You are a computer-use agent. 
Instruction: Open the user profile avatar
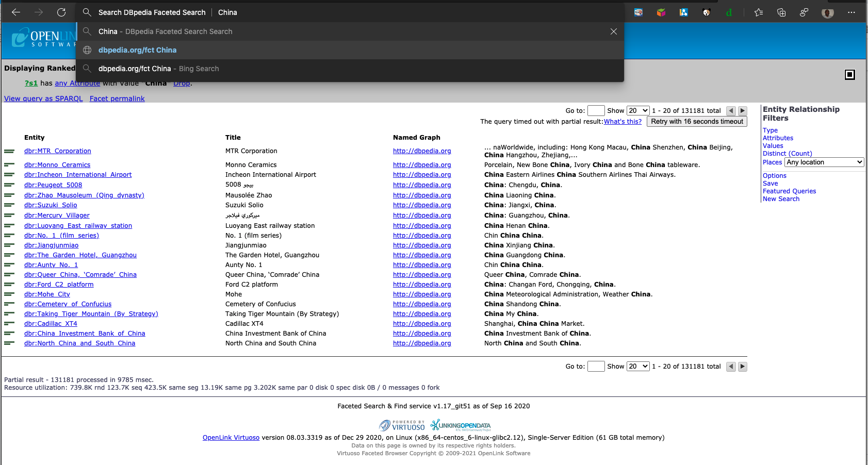click(828, 13)
